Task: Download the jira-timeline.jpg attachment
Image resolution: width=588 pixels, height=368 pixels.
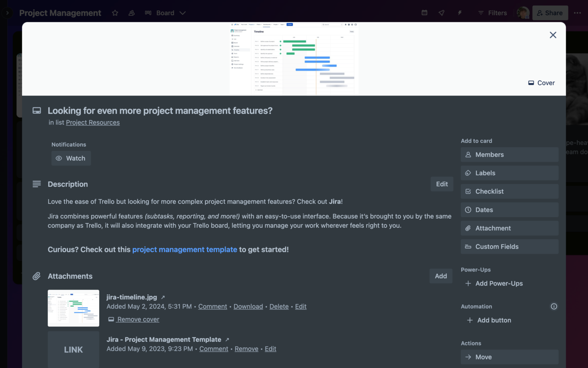Action: (x=248, y=306)
